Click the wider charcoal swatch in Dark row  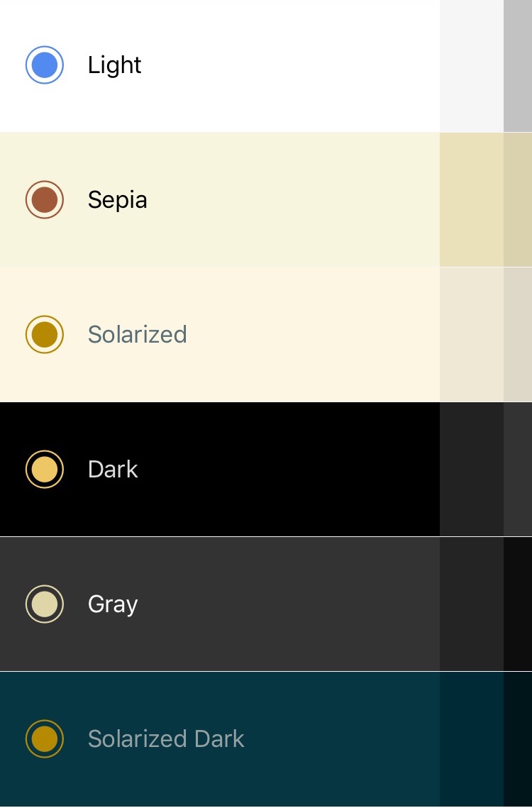[472, 470]
